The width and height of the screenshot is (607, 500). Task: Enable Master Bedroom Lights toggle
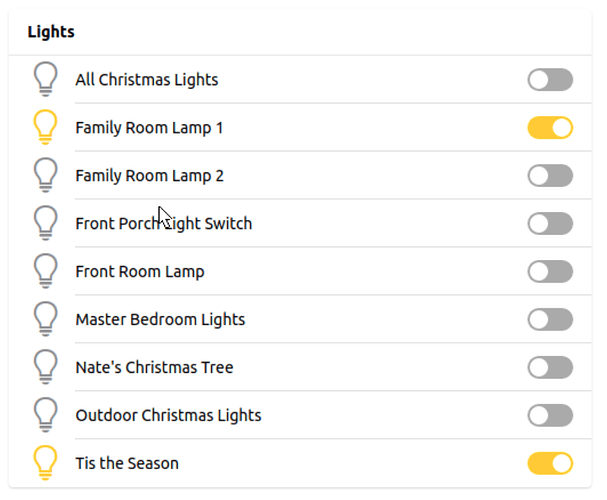[550, 320]
